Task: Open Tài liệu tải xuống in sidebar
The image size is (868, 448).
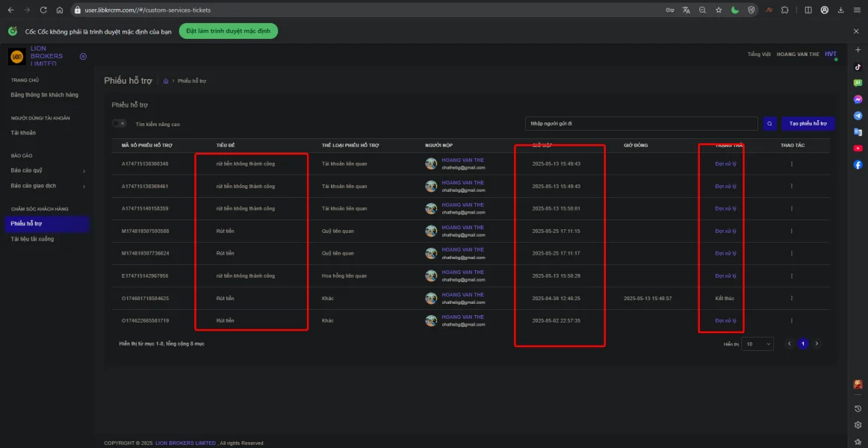Action: click(32, 239)
